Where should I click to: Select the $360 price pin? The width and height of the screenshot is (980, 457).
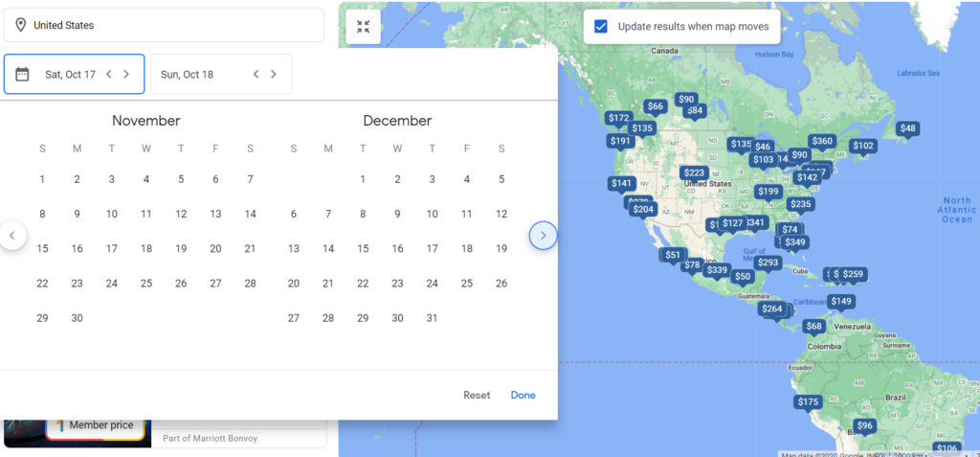point(822,142)
